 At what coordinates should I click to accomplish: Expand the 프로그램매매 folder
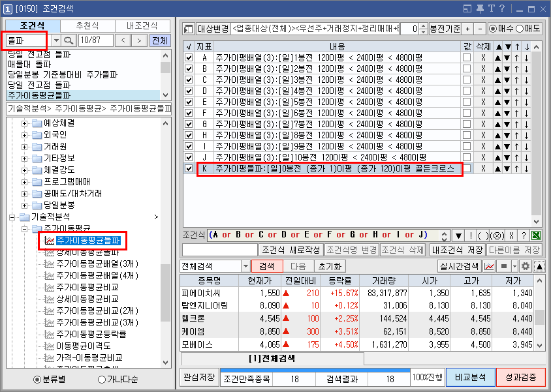[x=24, y=182]
